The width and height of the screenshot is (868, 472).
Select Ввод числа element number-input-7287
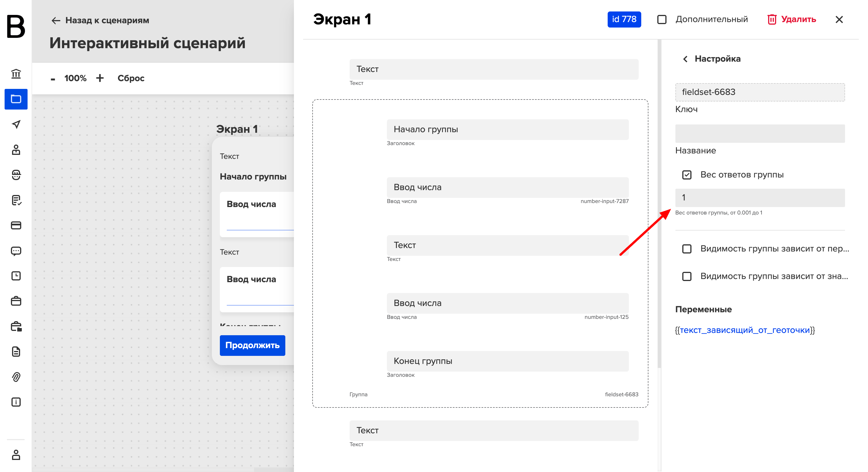point(507,188)
